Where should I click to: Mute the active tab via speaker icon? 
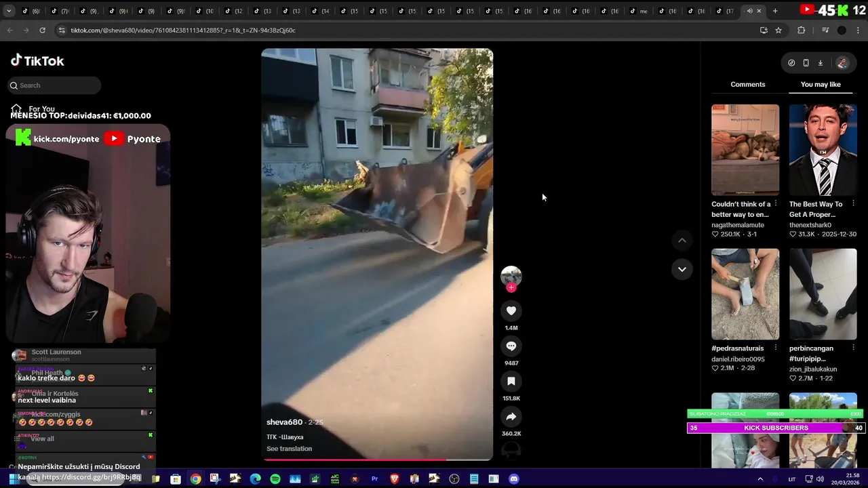pyautogui.click(x=749, y=11)
